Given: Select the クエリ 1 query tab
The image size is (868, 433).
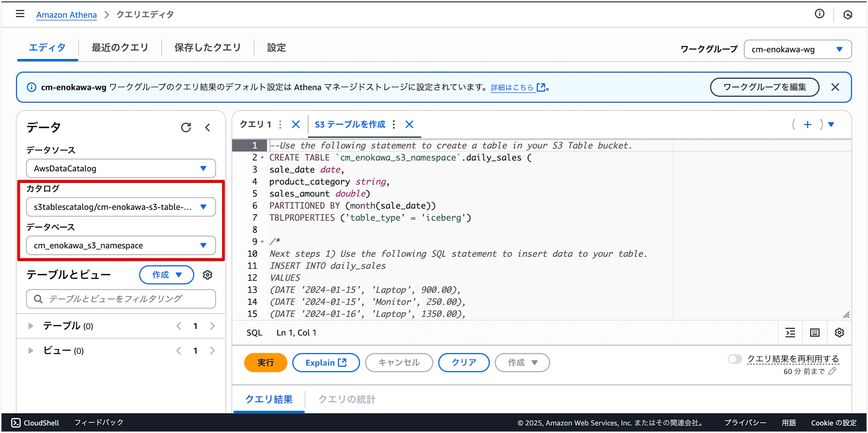Looking at the screenshot, I should tap(256, 125).
